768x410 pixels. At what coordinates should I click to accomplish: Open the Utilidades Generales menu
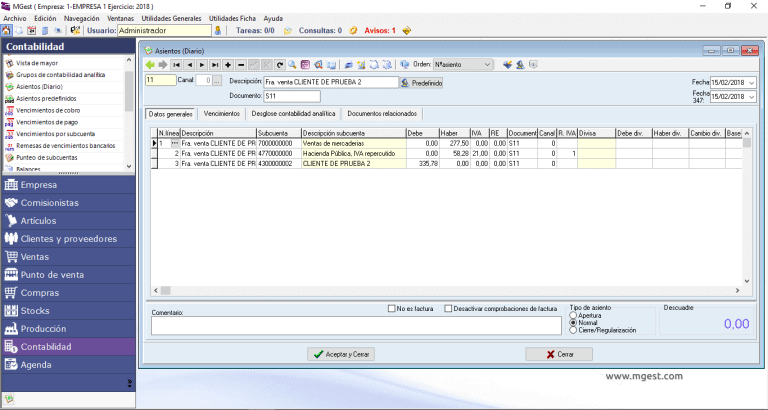pos(171,19)
